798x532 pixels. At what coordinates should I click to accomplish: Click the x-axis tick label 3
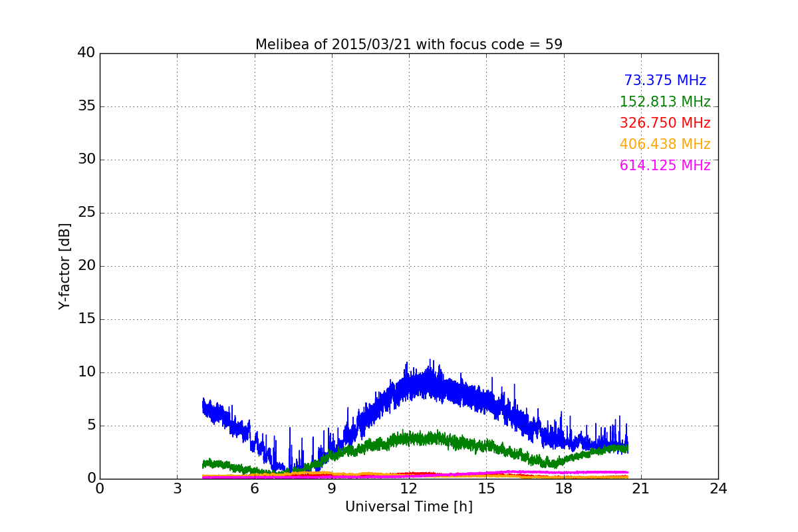point(177,489)
